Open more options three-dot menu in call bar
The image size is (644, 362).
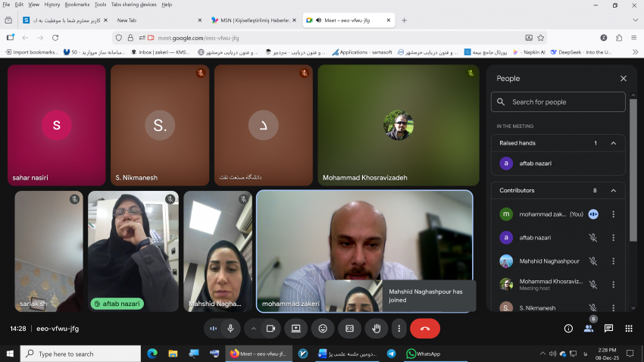[399, 329]
